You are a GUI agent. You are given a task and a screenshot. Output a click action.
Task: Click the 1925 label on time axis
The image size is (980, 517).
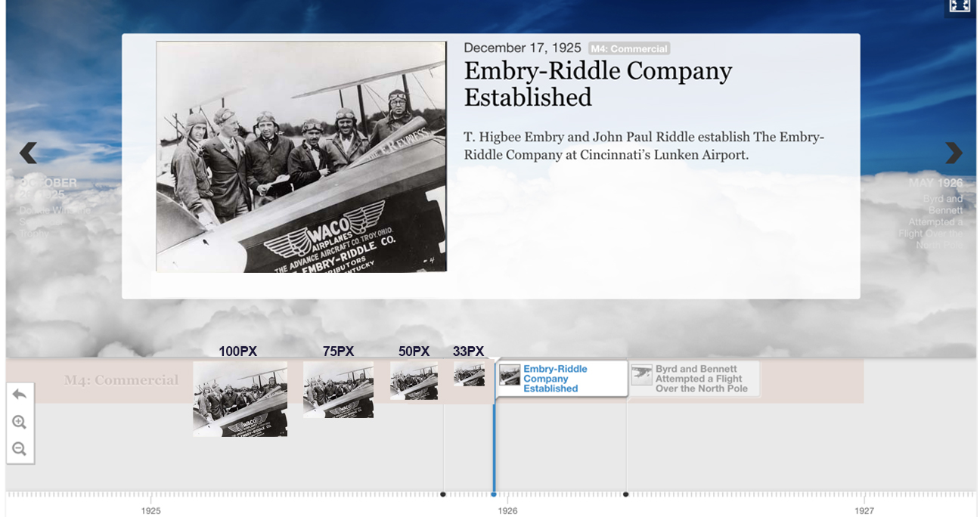click(150, 511)
